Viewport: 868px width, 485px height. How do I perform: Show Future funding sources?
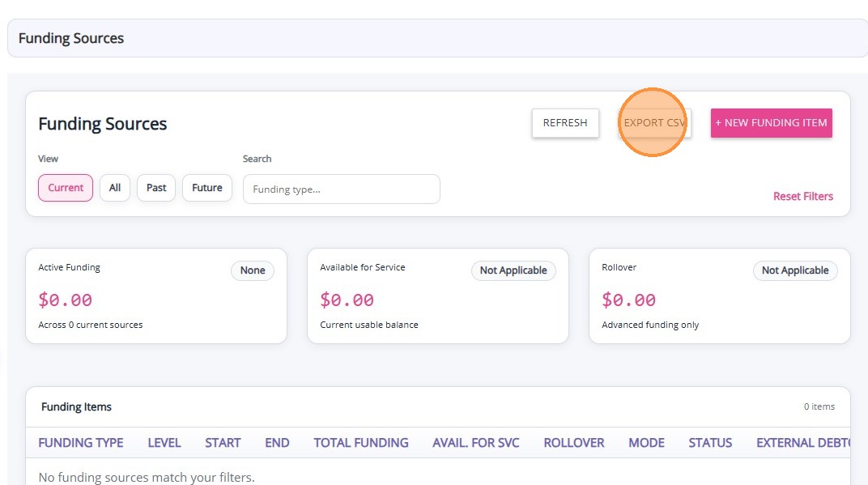207,188
